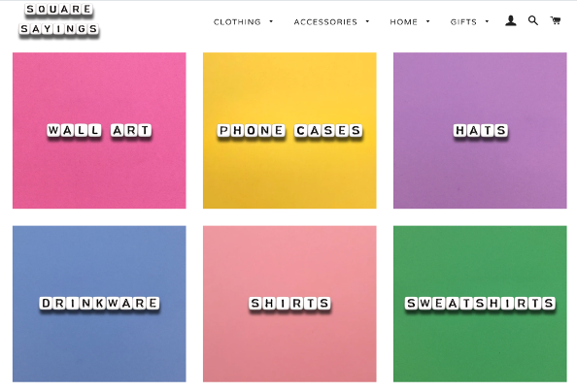Open the Clothing menu
The image size is (577, 392).
237,22
